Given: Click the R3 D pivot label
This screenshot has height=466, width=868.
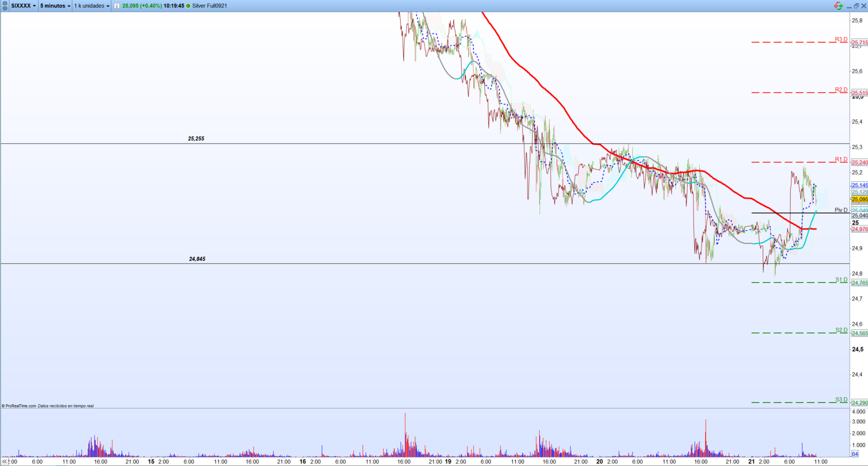Looking at the screenshot, I should coord(841,39).
